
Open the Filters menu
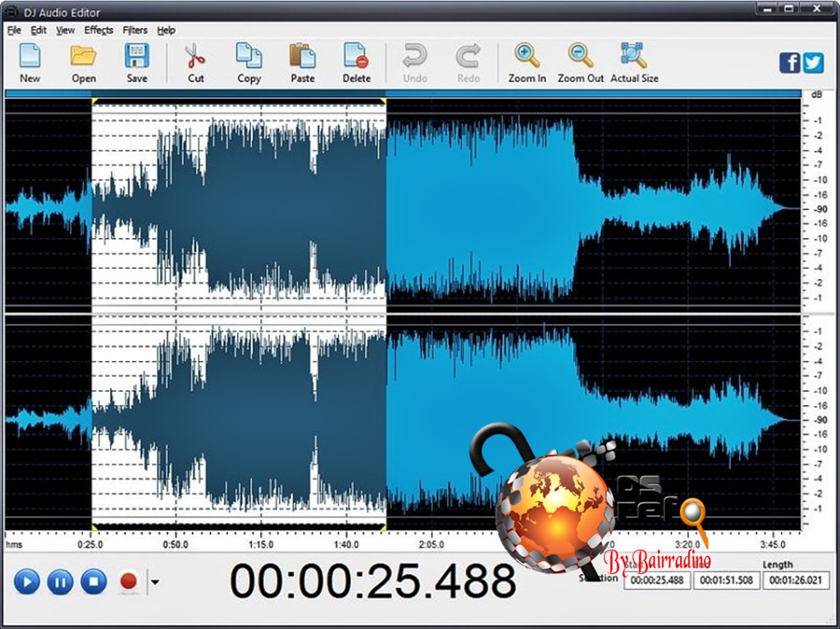coord(135,30)
